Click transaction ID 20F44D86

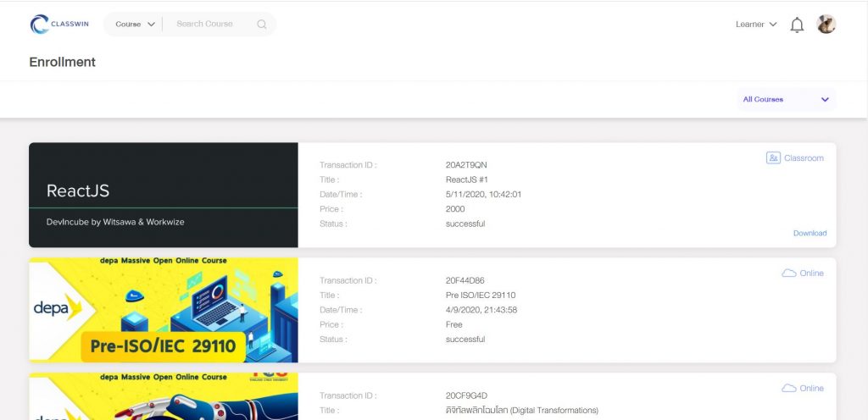(x=465, y=280)
